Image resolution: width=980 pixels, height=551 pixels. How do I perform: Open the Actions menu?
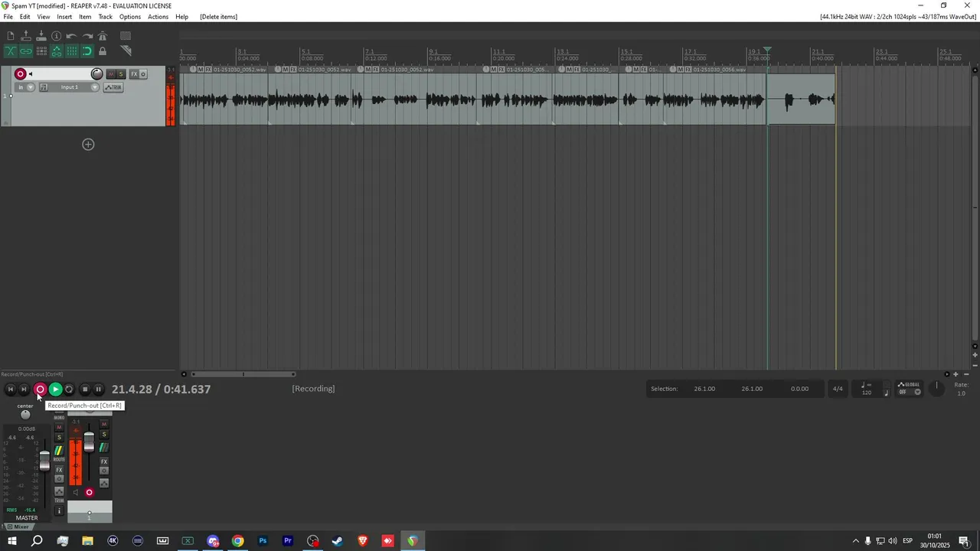click(158, 17)
